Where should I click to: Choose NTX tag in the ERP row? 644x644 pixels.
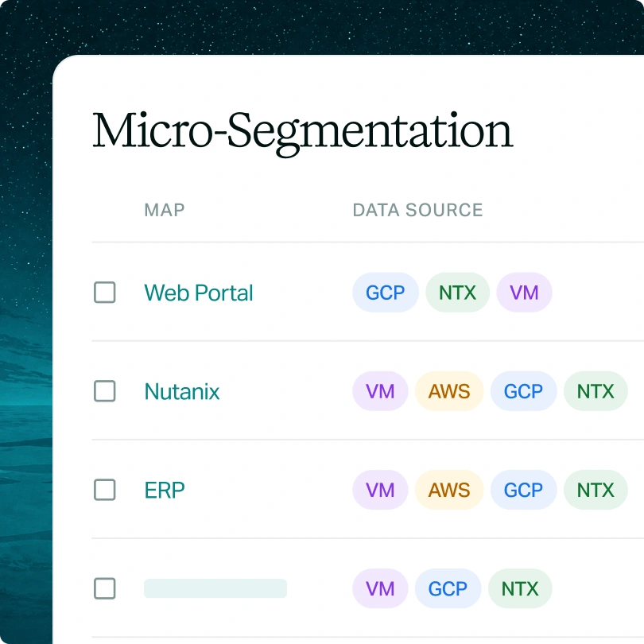coord(596,490)
